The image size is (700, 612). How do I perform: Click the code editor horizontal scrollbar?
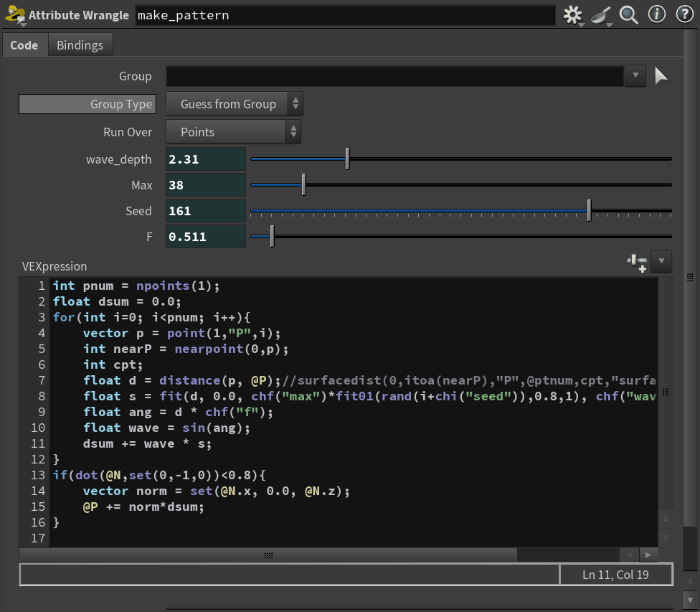click(x=268, y=555)
